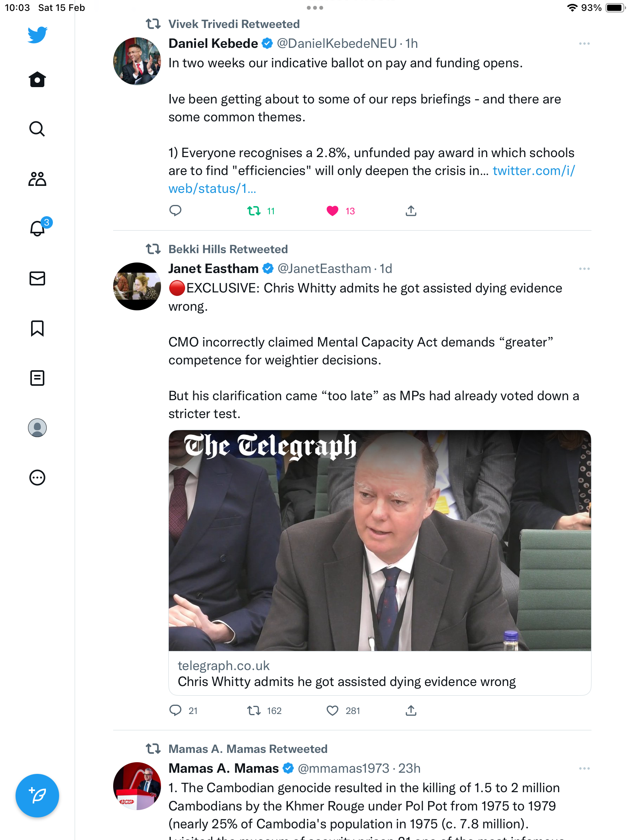The width and height of the screenshot is (630, 840).
Task: Compose a new tweet button
Action: click(37, 796)
